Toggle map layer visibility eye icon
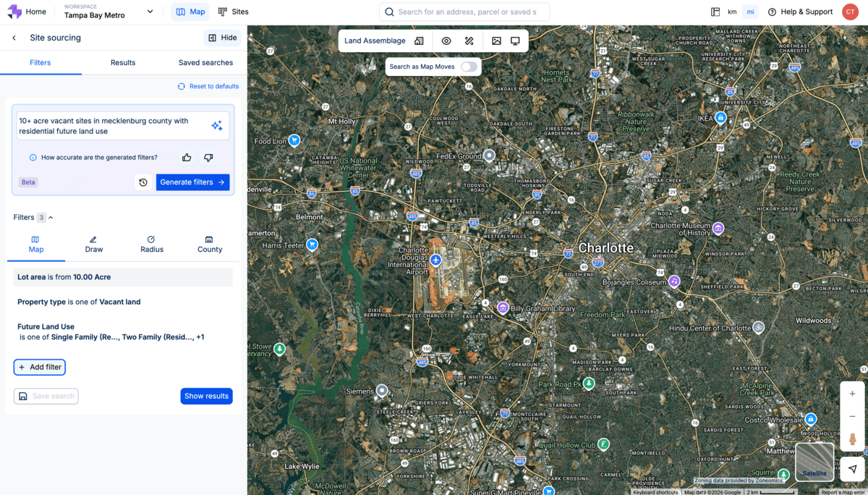Viewport: 868px width, 495px height. [x=446, y=41]
